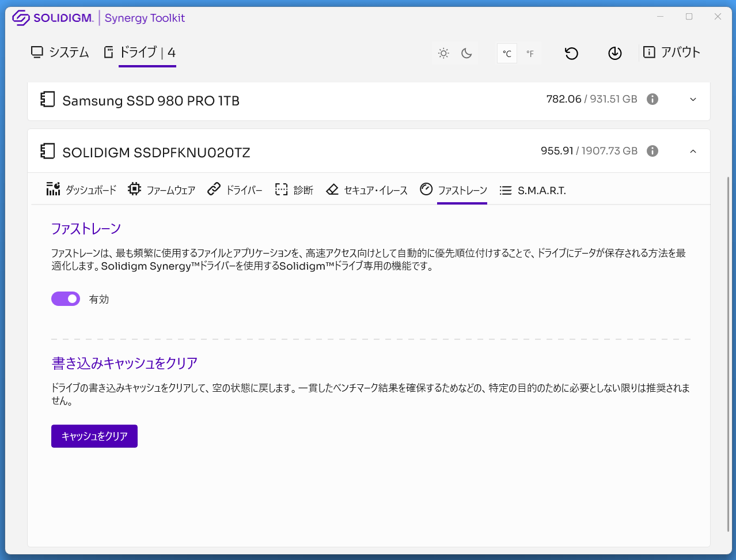Open the ダッシュボード tab
Viewport: 736px width, 560px height.
tap(81, 190)
